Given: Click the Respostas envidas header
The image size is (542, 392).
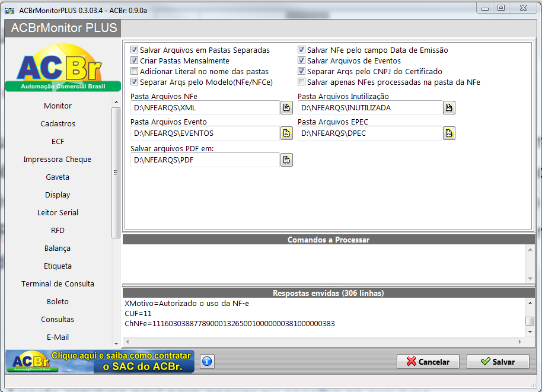Looking at the screenshot, I should pyautogui.click(x=329, y=293).
